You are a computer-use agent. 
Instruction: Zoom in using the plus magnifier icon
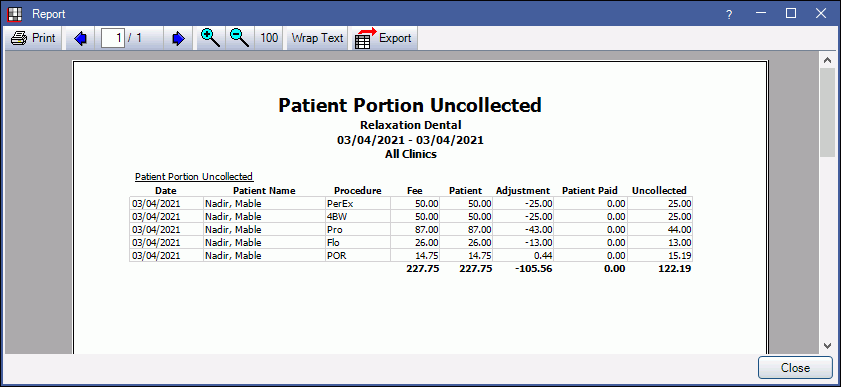pyautogui.click(x=211, y=38)
